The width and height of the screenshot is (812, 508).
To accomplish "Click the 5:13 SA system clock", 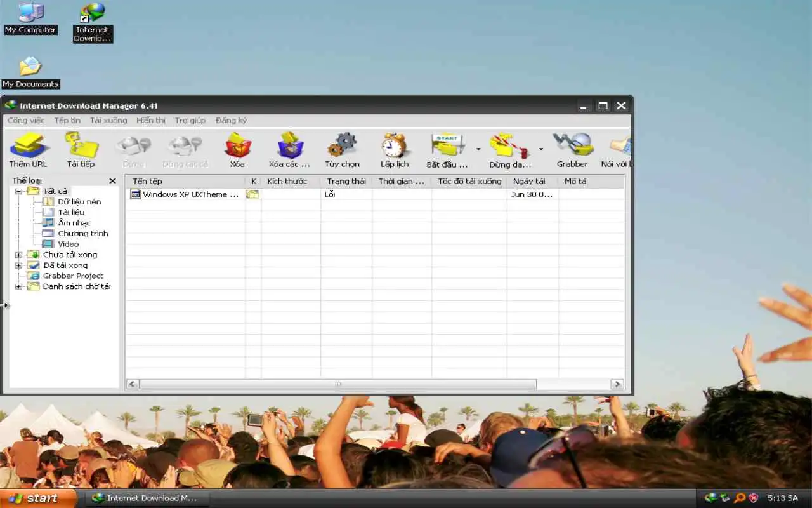I will [783, 498].
